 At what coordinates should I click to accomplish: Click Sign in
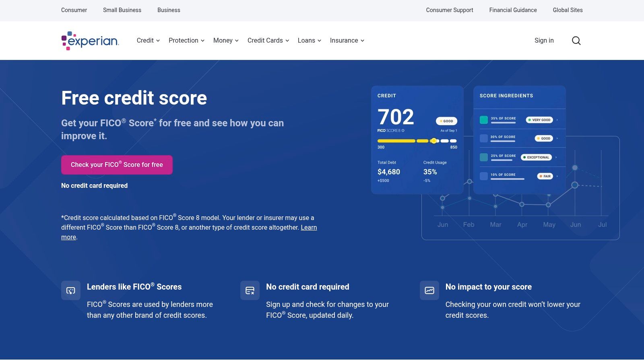click(544, 41)
